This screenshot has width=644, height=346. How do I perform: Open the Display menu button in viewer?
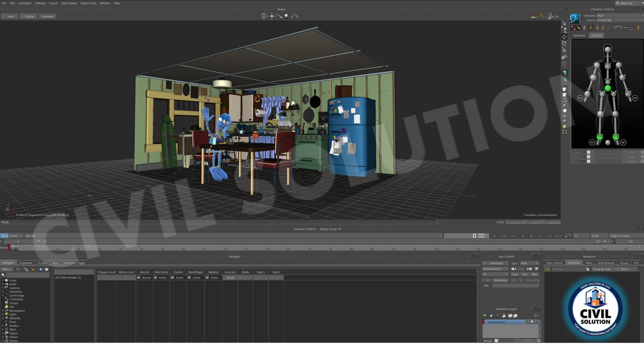28,16
